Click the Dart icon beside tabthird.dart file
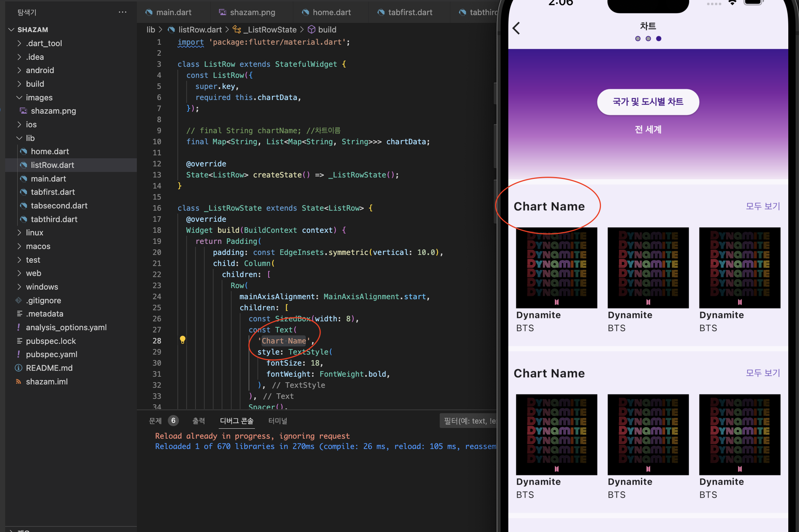This screenshot has height=532, width=799. 24,219
